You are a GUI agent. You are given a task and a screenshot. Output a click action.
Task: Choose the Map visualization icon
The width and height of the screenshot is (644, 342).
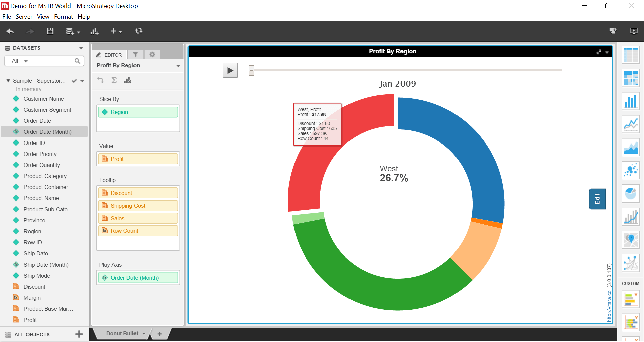(x=630, y=240)
